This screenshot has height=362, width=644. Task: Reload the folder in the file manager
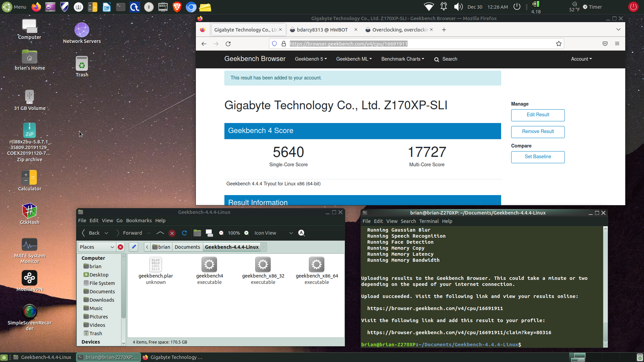184,233
